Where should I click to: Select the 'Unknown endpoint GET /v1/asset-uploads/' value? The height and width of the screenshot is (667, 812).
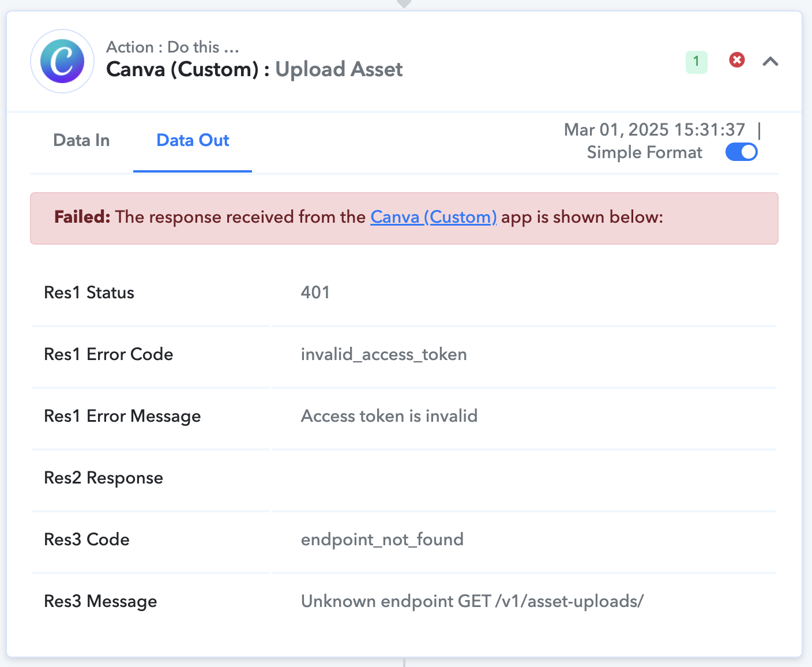click(x=472, y=601)
